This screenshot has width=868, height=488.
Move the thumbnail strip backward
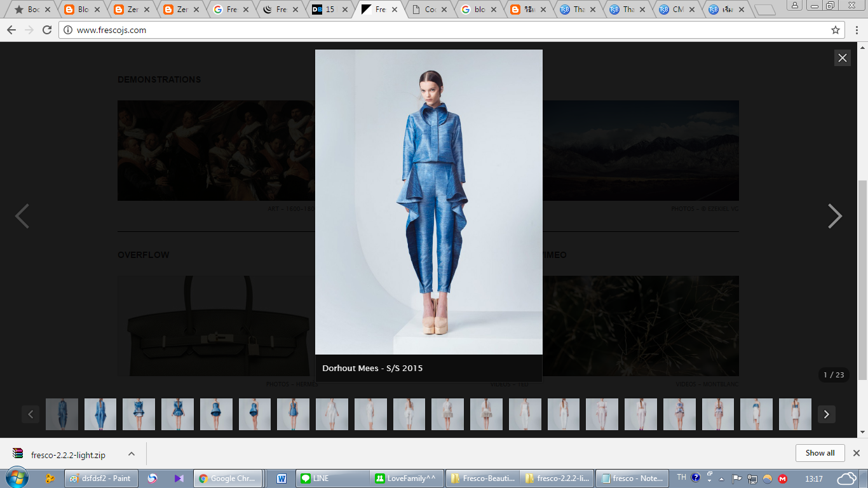pyautogui.click(x=31, y=414)
